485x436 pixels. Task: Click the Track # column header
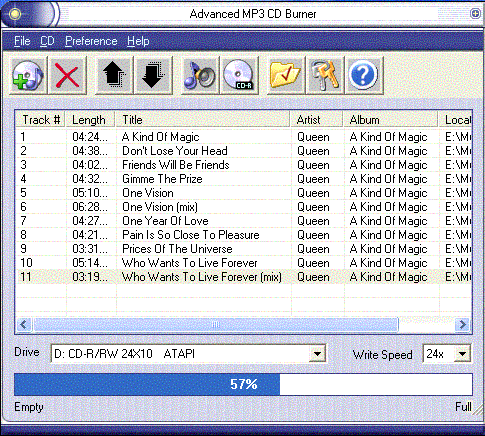pyautogui.click(x=40, y=120)
